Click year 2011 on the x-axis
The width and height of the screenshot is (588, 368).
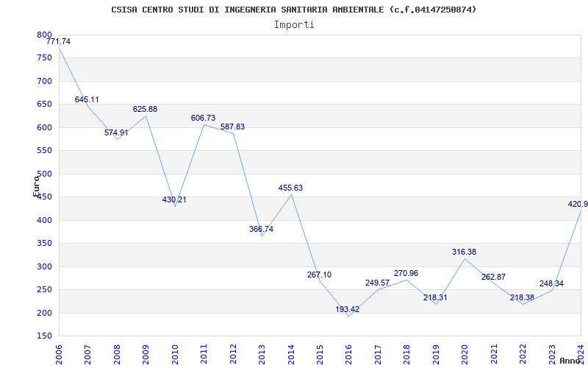(x=204, y=354)
